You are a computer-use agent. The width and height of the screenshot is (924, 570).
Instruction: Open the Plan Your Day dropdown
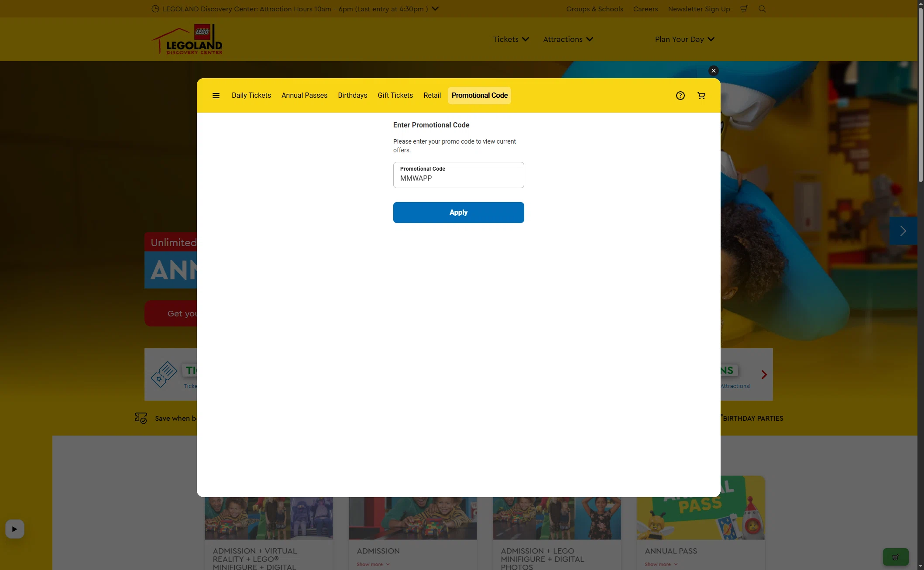[684, 39]
